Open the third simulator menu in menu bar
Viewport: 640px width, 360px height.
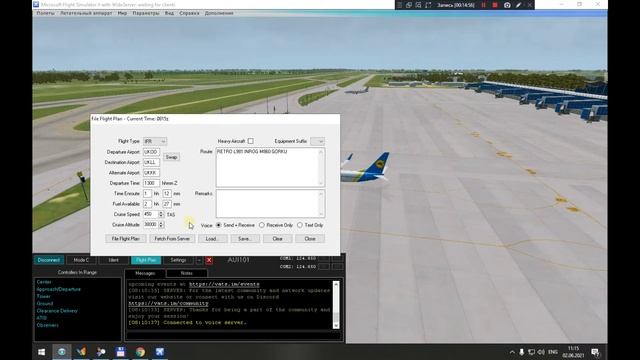[122, 13]
